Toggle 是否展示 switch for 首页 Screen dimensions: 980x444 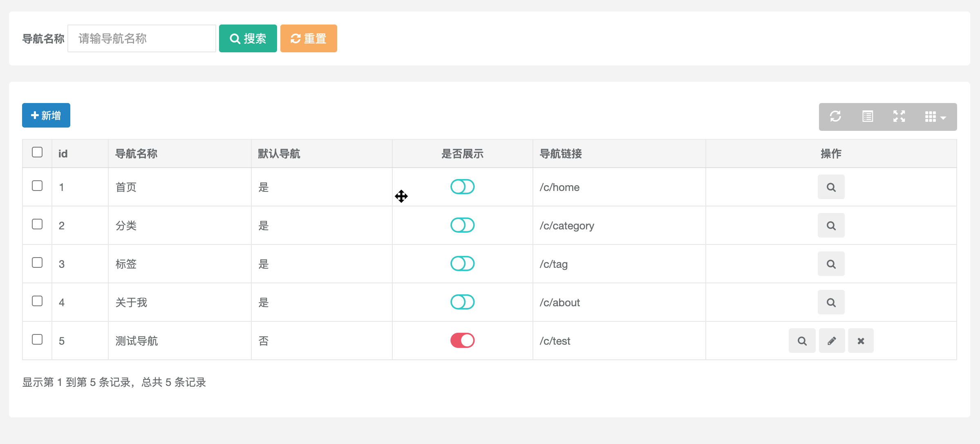[463, 187]
